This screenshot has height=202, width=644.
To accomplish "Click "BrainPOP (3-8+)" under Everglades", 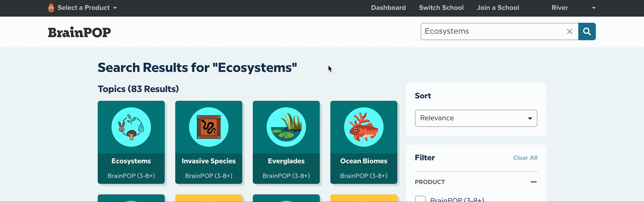I will coord(286,176).
